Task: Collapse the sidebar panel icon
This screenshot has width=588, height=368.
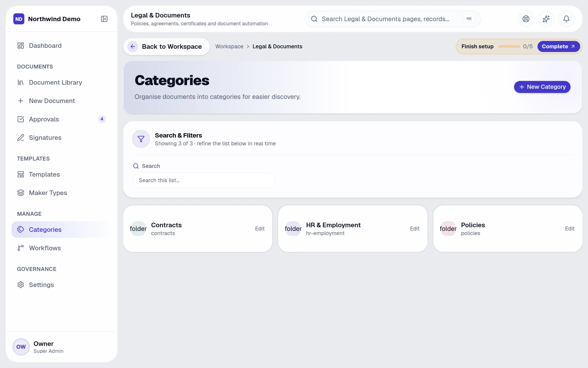Action: (104, 19)
